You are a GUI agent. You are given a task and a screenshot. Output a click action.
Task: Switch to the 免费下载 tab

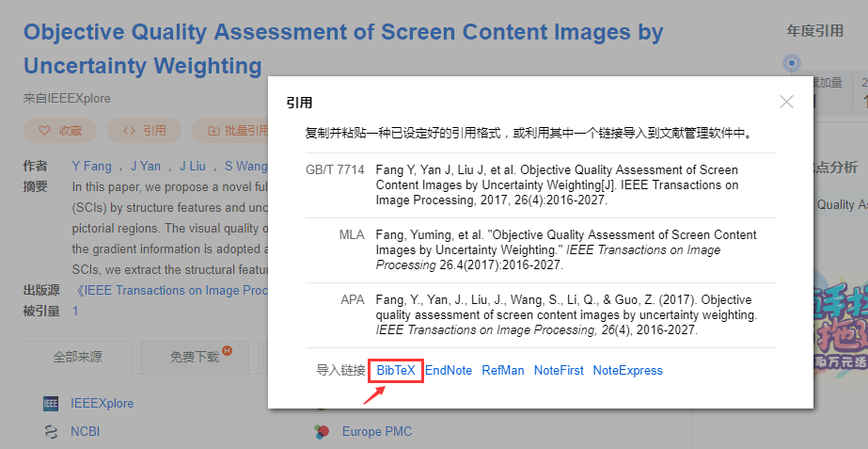pos(195,357)
